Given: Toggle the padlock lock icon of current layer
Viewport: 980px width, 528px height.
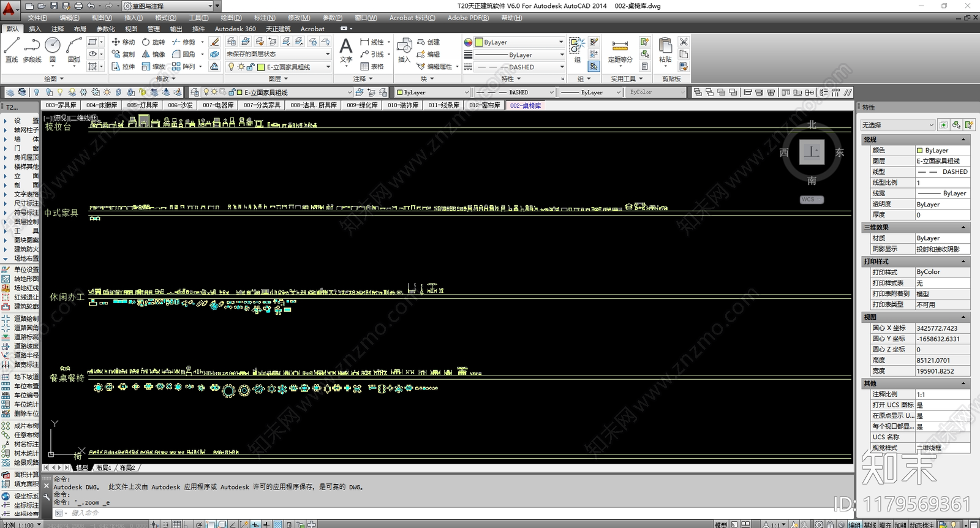Looking at the screenshot, I should pos(251,67).
